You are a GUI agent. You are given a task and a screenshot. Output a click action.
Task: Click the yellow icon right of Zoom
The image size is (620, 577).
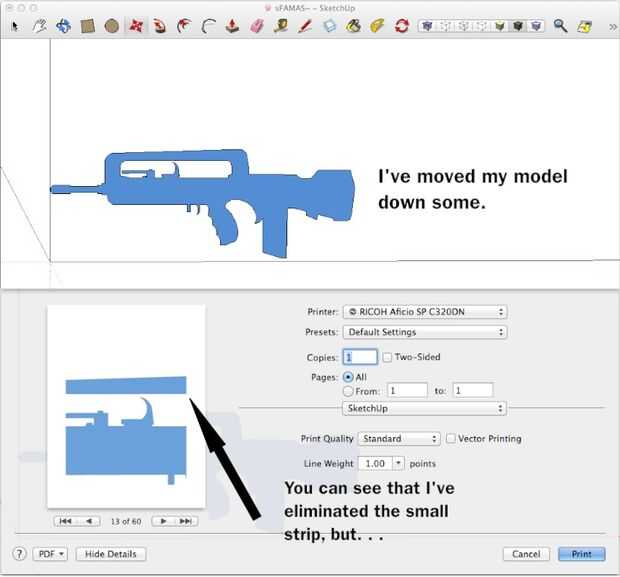tap(584, 26)
